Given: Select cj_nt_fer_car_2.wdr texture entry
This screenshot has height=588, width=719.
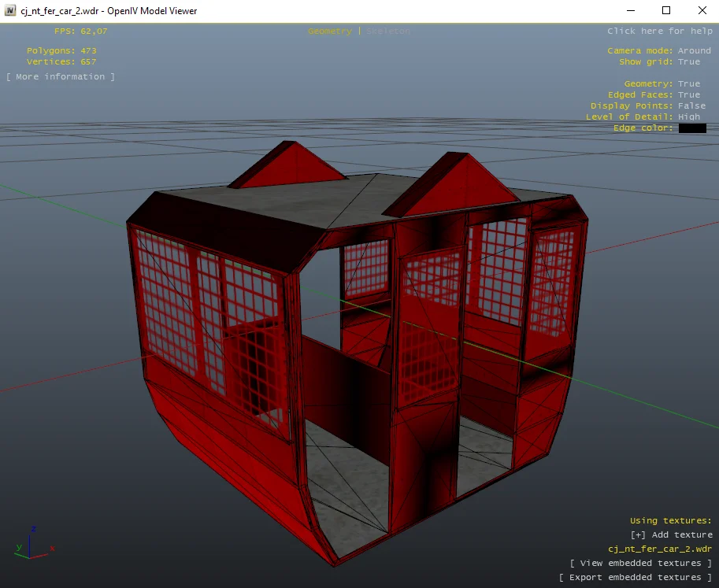Looking at the screenshot, I should 659,549.
